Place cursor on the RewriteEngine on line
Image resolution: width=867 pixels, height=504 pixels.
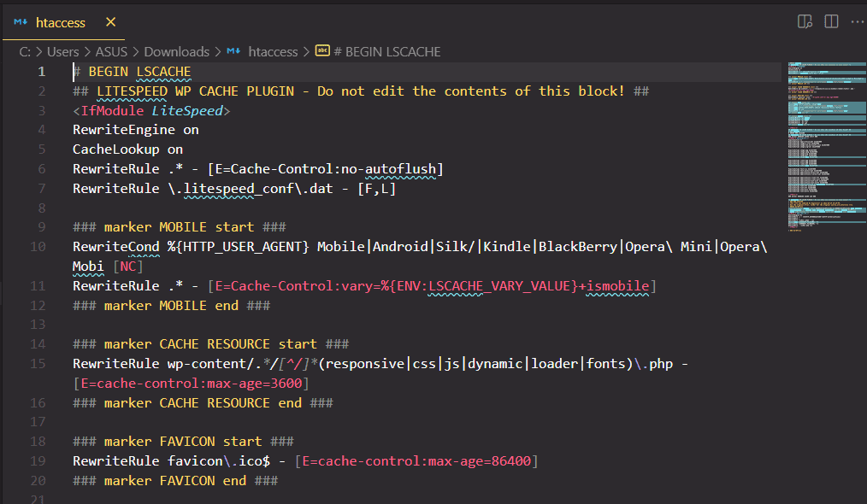[136, 130]
